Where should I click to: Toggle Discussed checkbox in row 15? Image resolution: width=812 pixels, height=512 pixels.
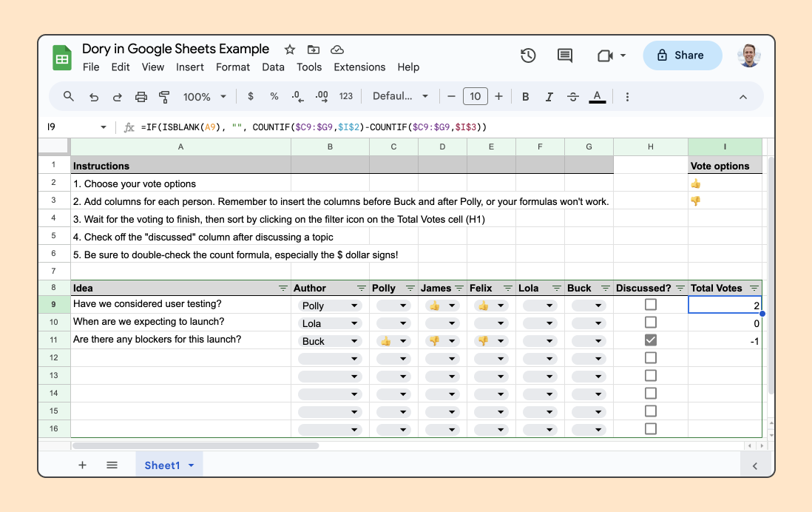[651, 411]
